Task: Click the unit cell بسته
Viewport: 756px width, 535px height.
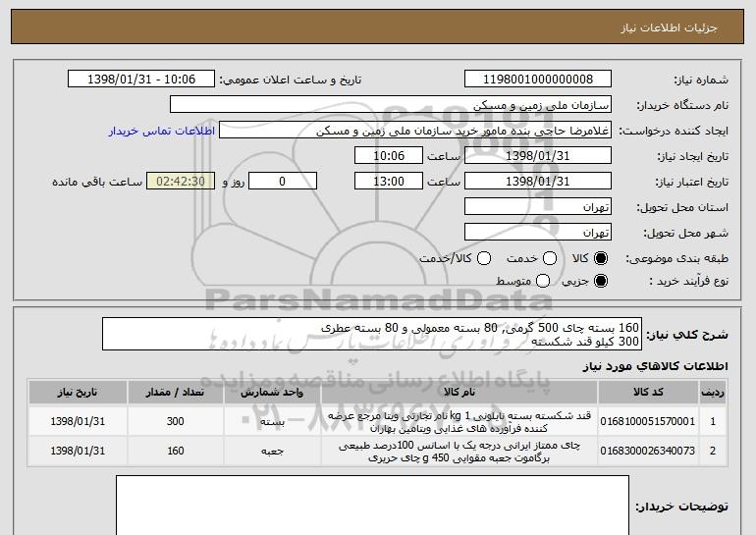Action: coord(272,422)
